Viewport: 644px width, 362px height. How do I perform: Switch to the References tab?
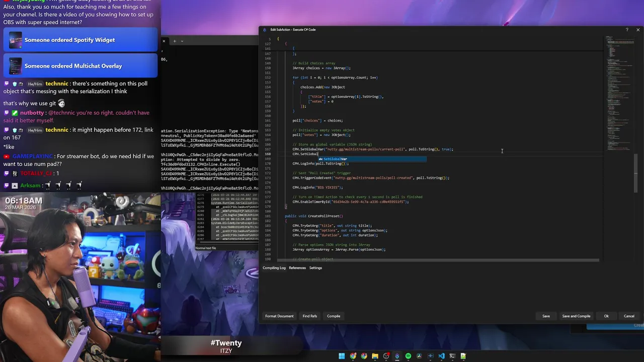(297, 268)
